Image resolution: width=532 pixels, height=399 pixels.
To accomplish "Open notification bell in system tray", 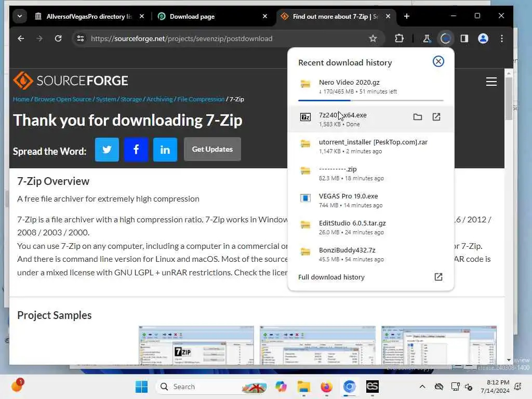I will pyautogui.click(x=518, y=387).
